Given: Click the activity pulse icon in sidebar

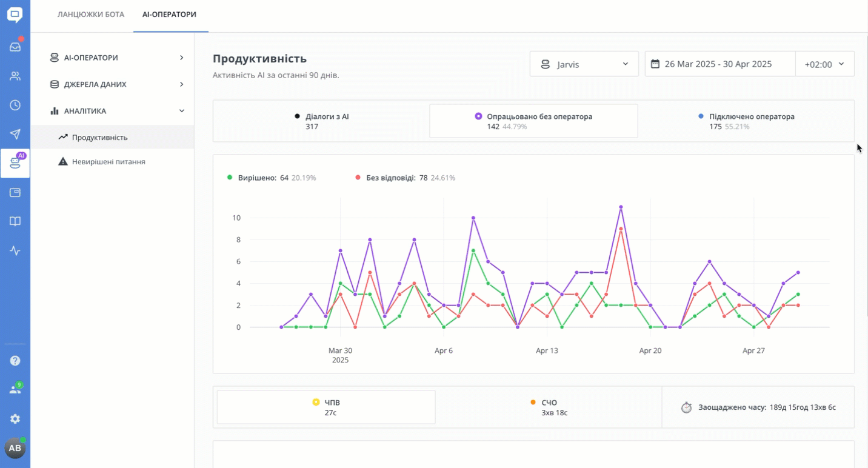Looking at the screenshot, I should point(15,251).
